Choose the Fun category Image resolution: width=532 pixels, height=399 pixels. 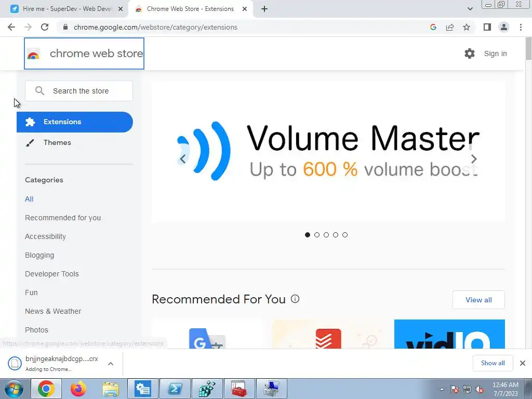[x=31, y=292]
